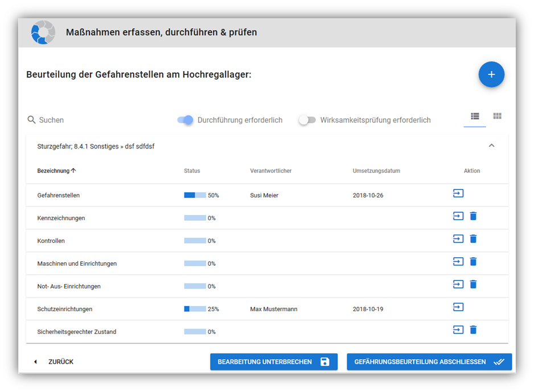Viewport: 534px width, 392px height.
Task: Add a new measure with plus button
Action: 491,75
